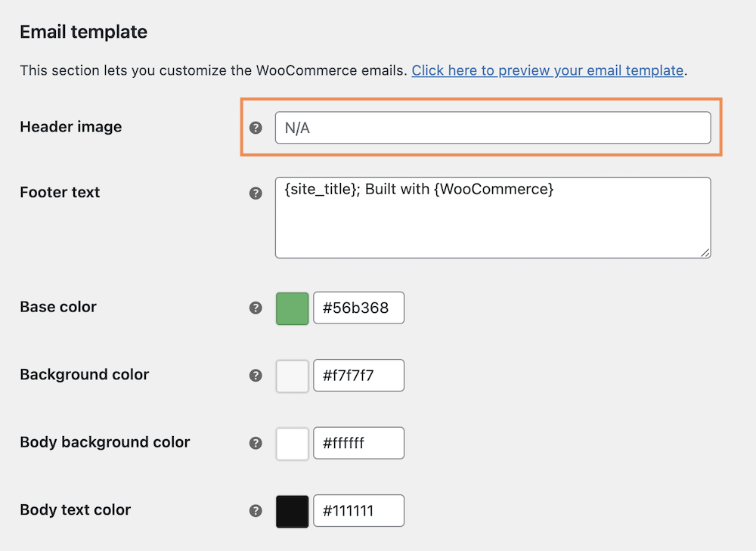Select the #f7f7f7 hex value field
This screenshot has height=551, width=756.
[358, 375]
